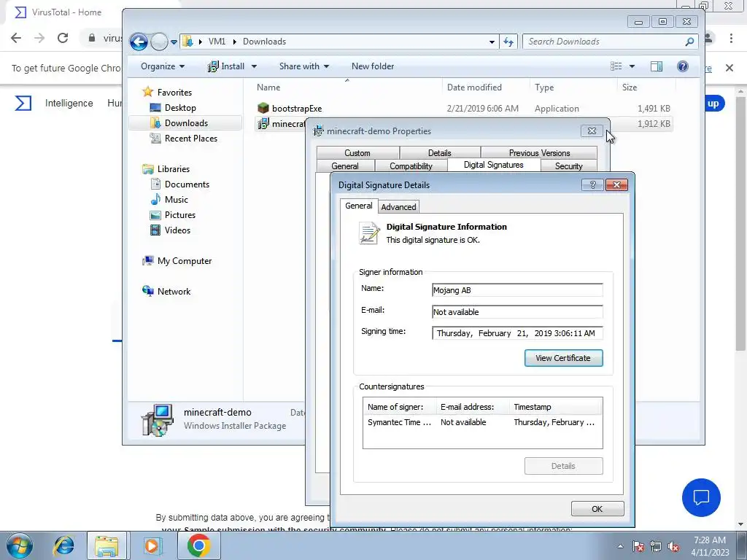Open Pictures library
This screenshot has width=747, height=560.
click(180, 215)
